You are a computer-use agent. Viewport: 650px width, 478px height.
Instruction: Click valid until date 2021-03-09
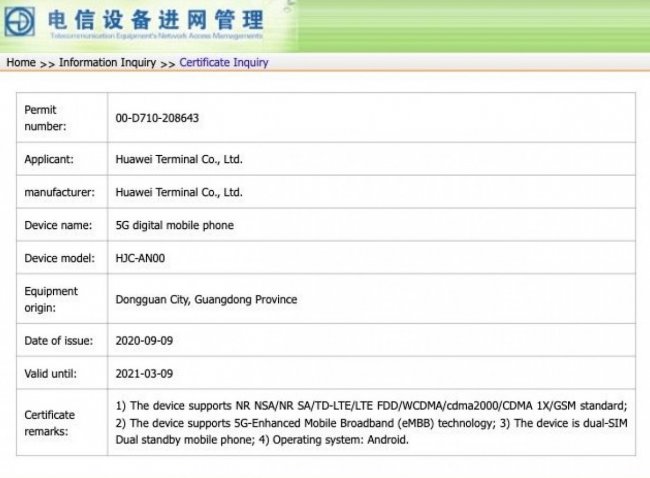coord(146,374)
